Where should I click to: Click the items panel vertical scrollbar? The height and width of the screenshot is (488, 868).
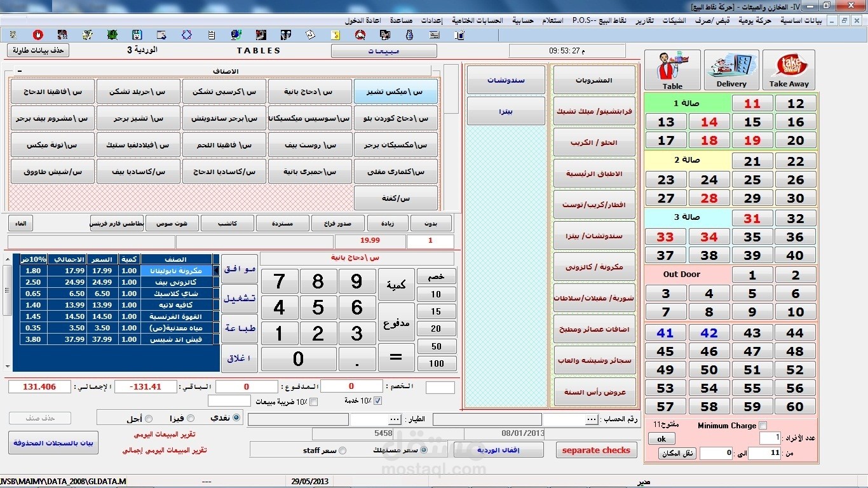(451, 136)
